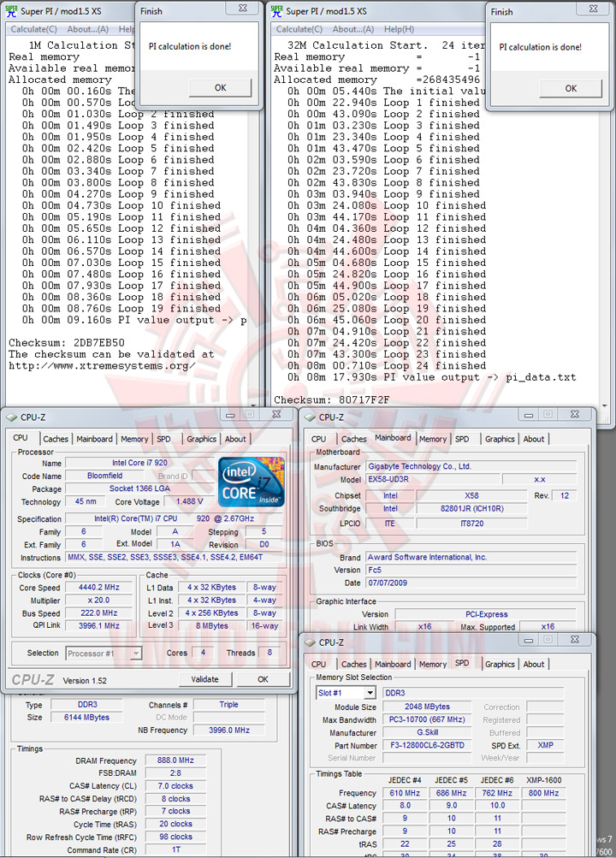The image size is (616, 858).
Task: Click the Validate button in CPU-Z
Action: coord(205,679)
